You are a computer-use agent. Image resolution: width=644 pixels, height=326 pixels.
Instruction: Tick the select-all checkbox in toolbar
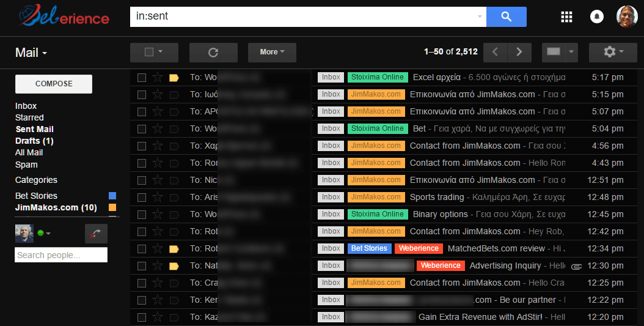(149, 52)
